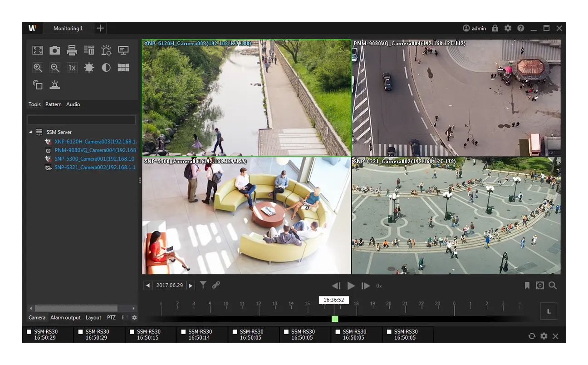Jump to hour 21 on the timeline
The height and width of the screenshot is (365, 588).
(405, 304)
